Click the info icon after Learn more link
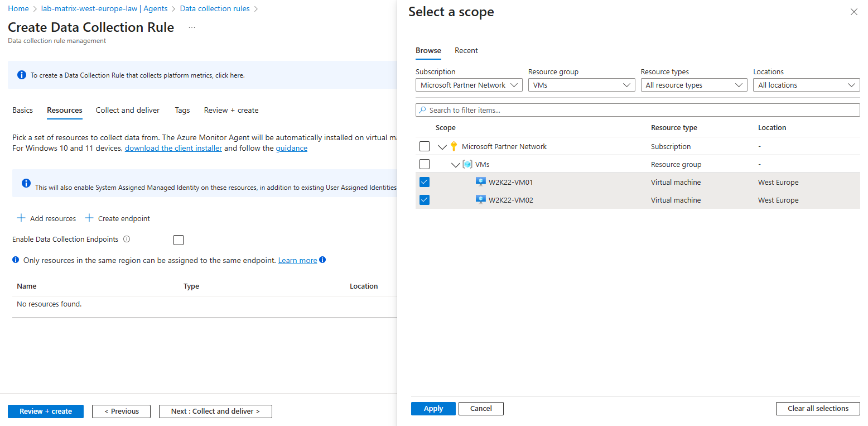This screenshot has width=868, height=426. coord(322,260)
